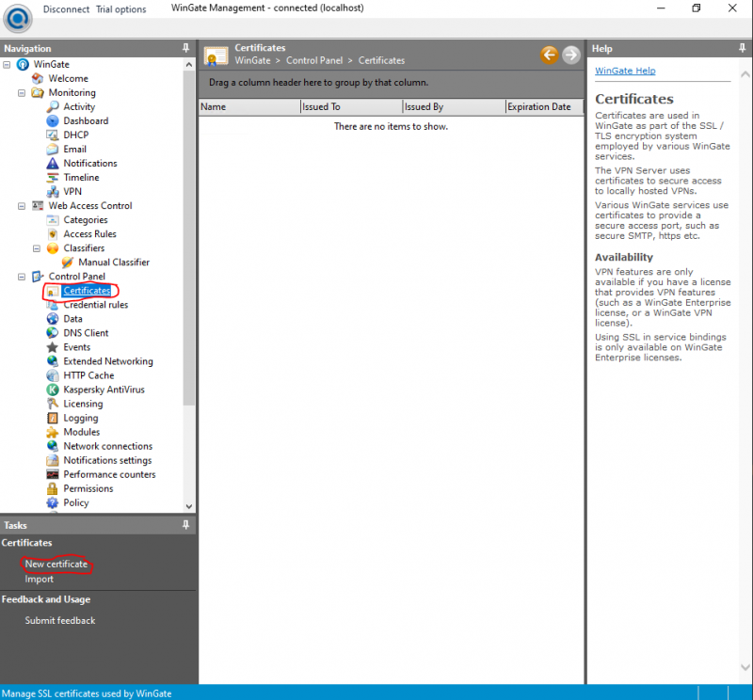Click Import under Certificates tasks
The width and height of the screenshot is (753, 700).
40,580
